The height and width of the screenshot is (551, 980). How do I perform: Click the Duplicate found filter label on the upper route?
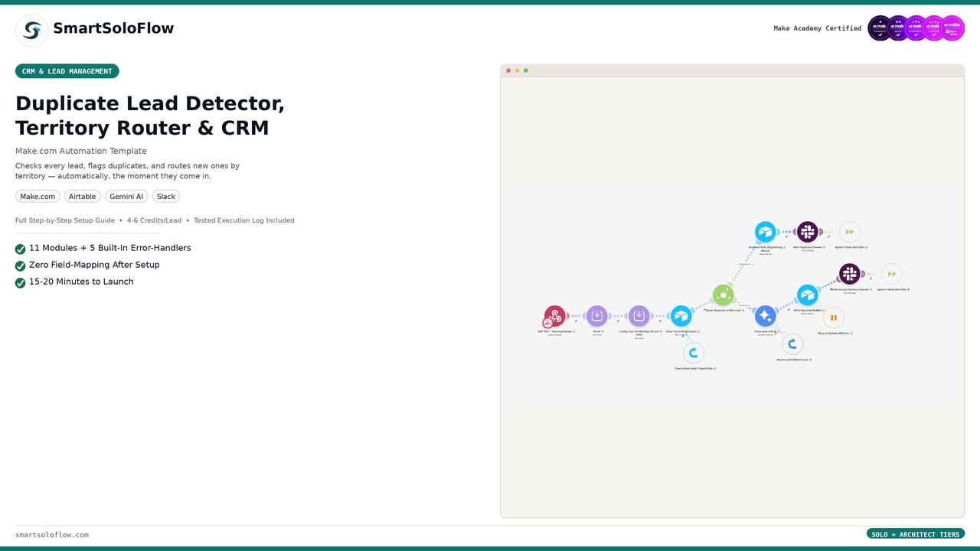[744, 264]
